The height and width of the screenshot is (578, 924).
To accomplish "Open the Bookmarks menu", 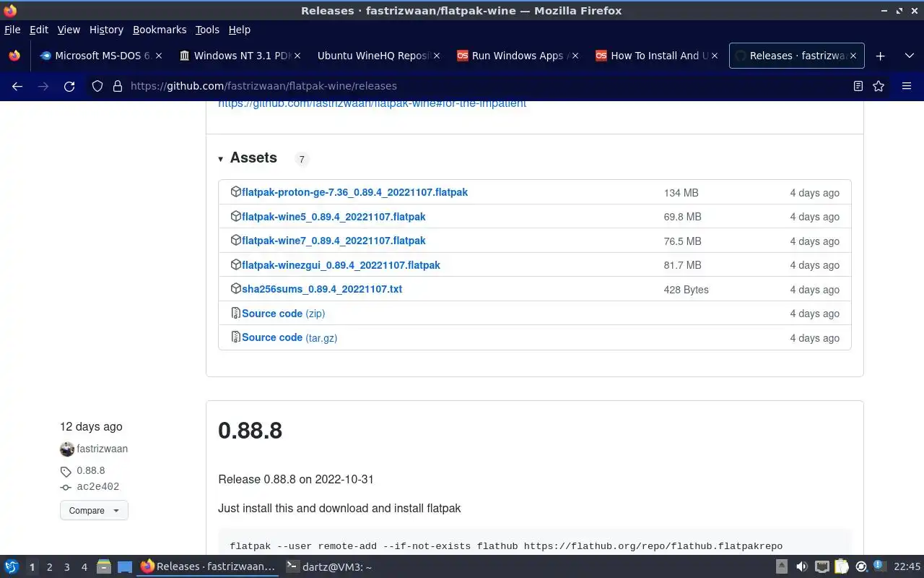I will 160,30.
